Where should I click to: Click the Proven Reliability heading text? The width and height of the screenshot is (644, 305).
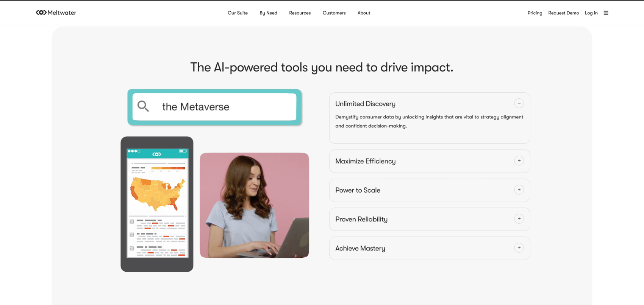[x=361, y=219]
